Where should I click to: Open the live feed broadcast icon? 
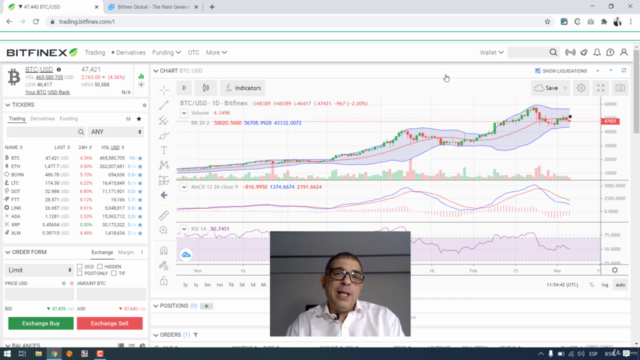(570, 52)
